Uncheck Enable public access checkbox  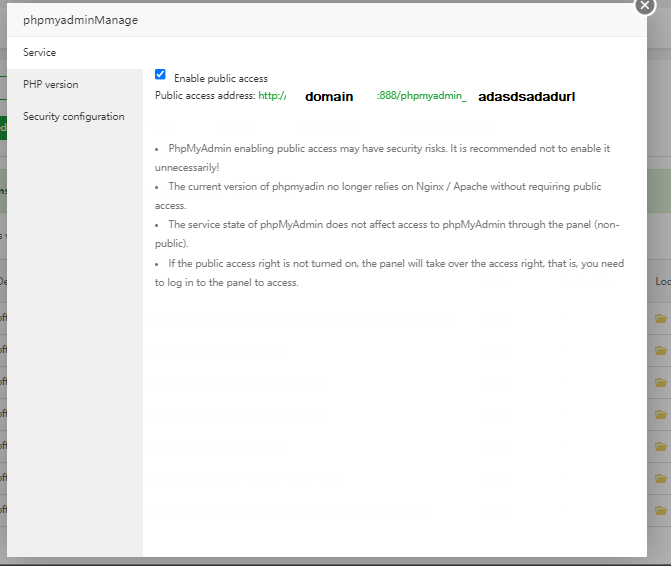[x=160, y=74]
